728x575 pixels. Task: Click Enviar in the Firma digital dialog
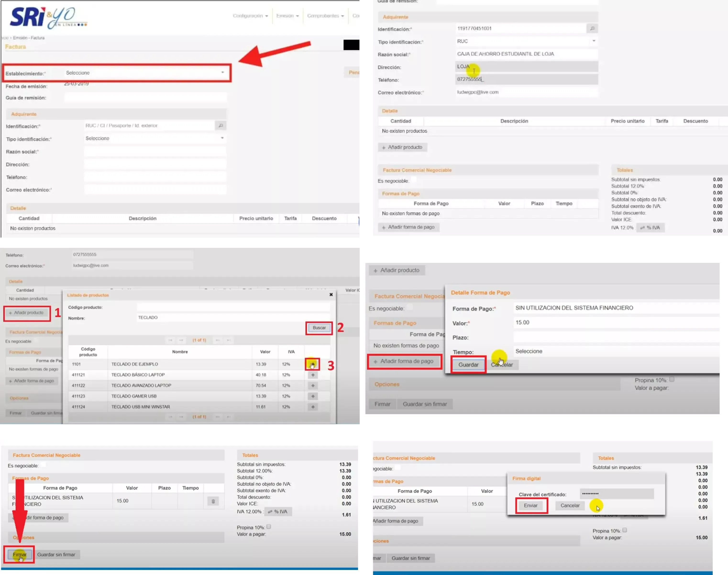[531, 505]
